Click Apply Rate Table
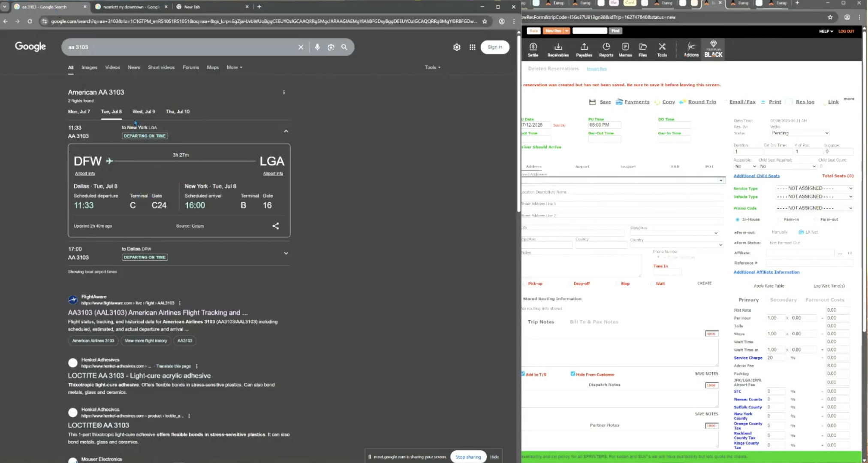 pos(769,286)
